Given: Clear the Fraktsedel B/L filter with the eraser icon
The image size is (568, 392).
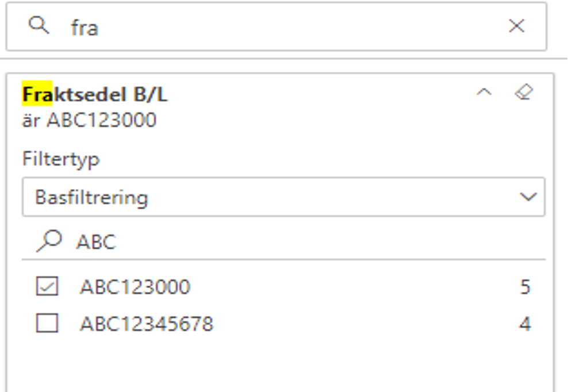Looking at the screenshot, I should (524, 93).
